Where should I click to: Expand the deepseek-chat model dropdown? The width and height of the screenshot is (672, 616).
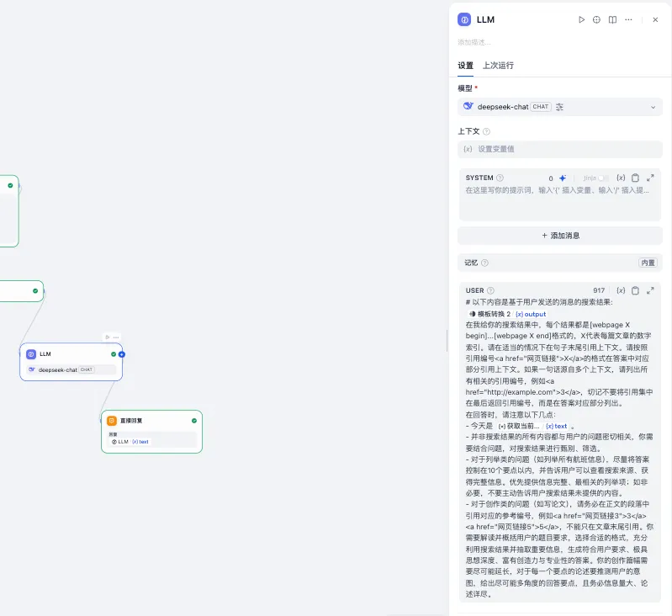point(653,107)
